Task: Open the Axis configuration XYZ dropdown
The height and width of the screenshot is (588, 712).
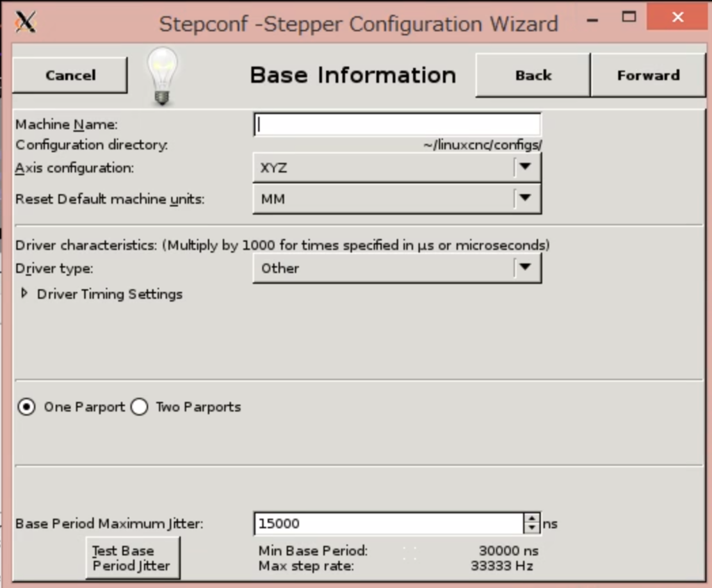Action: [397, 168]
